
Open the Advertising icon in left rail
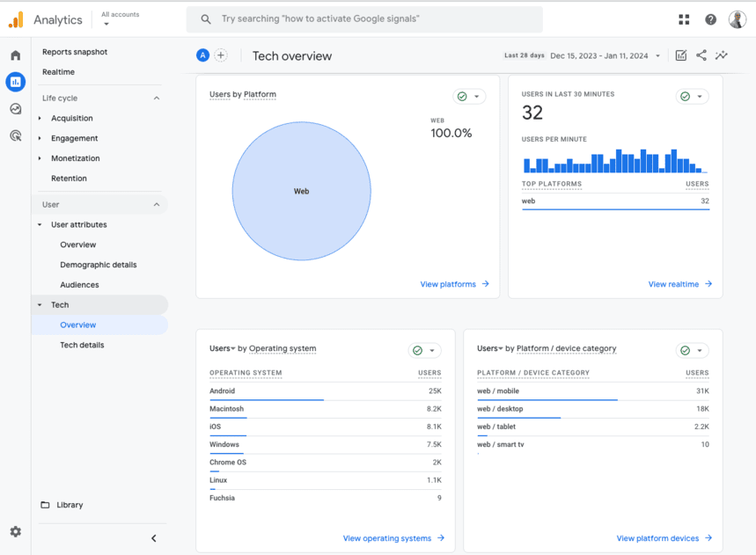[16, 135]
